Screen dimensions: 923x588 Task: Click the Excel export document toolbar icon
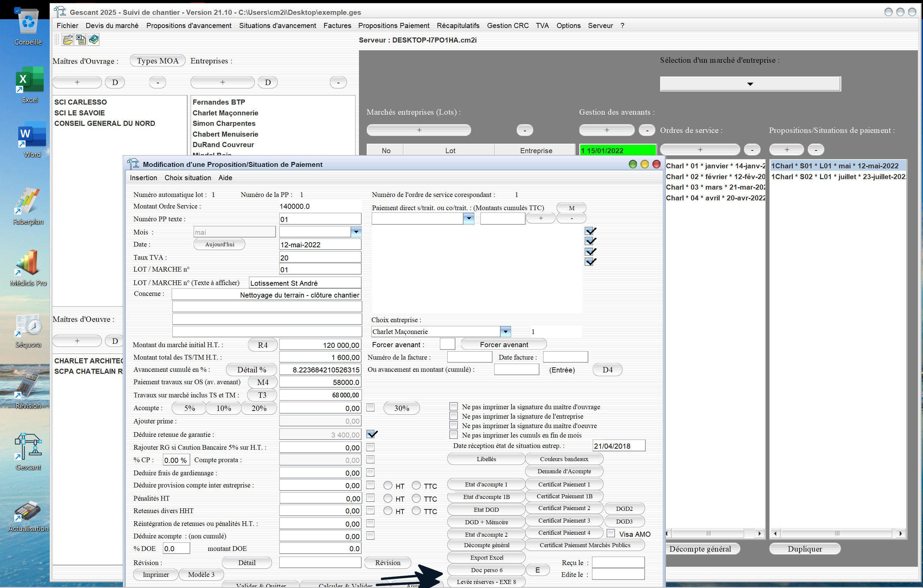pos(81,39)
